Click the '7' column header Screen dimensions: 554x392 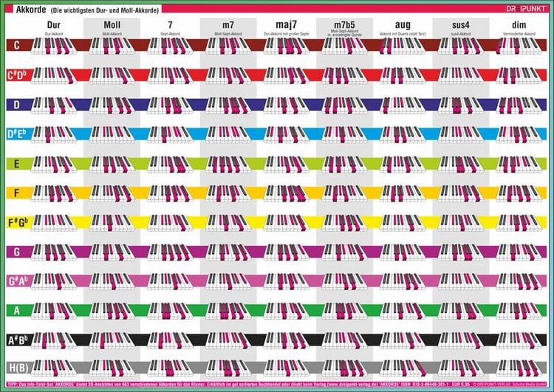pos(171,24)
